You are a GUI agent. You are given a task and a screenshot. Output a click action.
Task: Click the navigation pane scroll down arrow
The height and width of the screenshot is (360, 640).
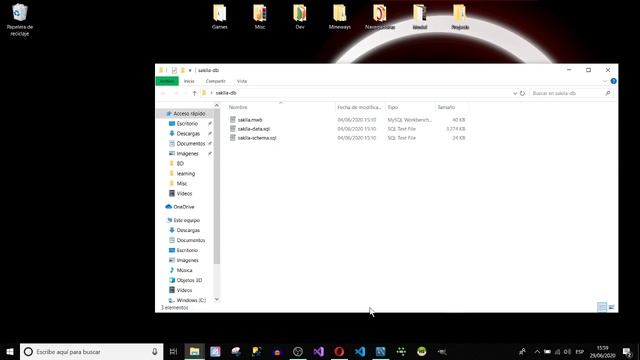(x=217, y=300)
